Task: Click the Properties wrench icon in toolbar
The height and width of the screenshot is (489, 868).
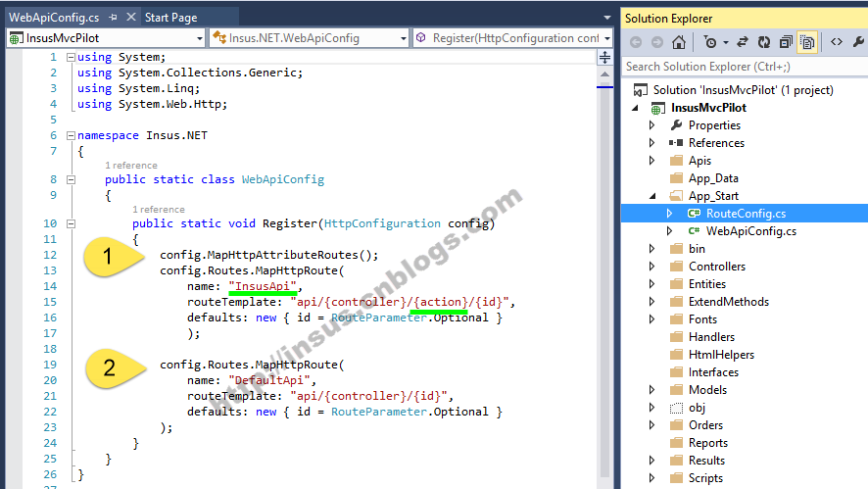Action: (858, 42)
